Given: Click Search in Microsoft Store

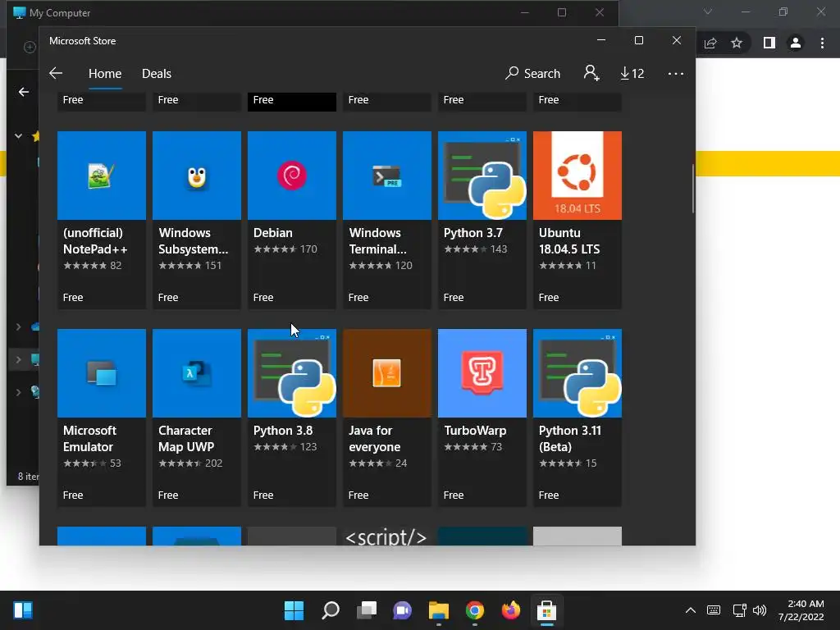Looking at the screenshot, I should 533,73.
